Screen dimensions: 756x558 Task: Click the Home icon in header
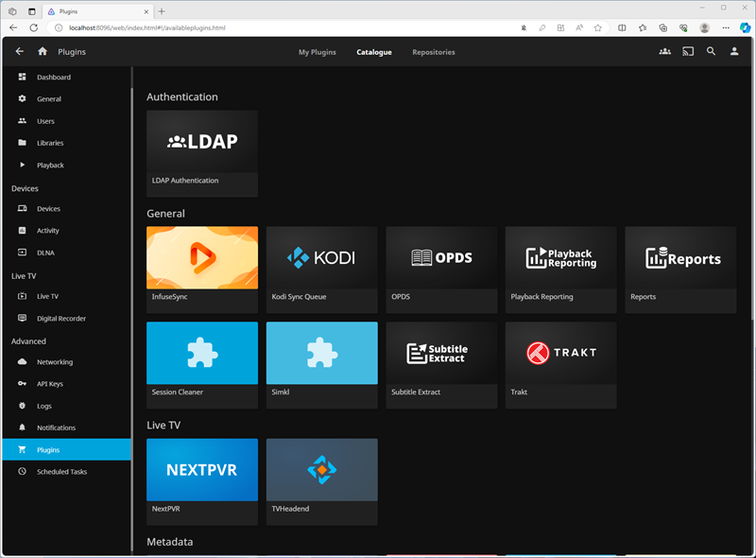tap(43, 52)
